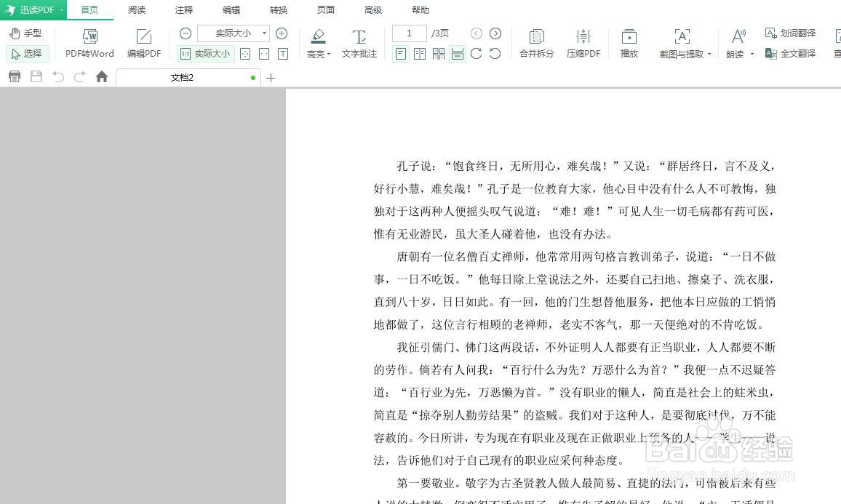Viewport: 841px width, 504px height.
Task: Launch 编辑PDF editing tool
Action: pos(144,44)
